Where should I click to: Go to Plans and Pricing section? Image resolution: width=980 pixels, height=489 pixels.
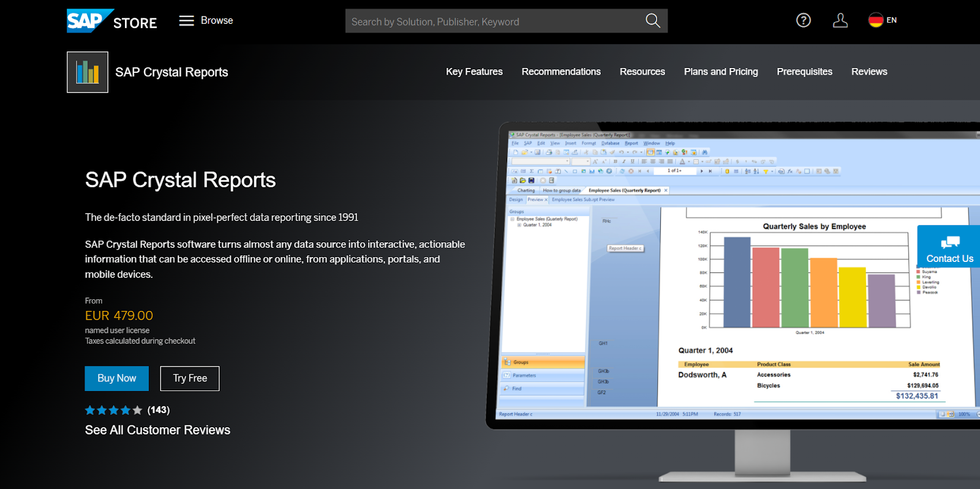[x=721, y=72]
